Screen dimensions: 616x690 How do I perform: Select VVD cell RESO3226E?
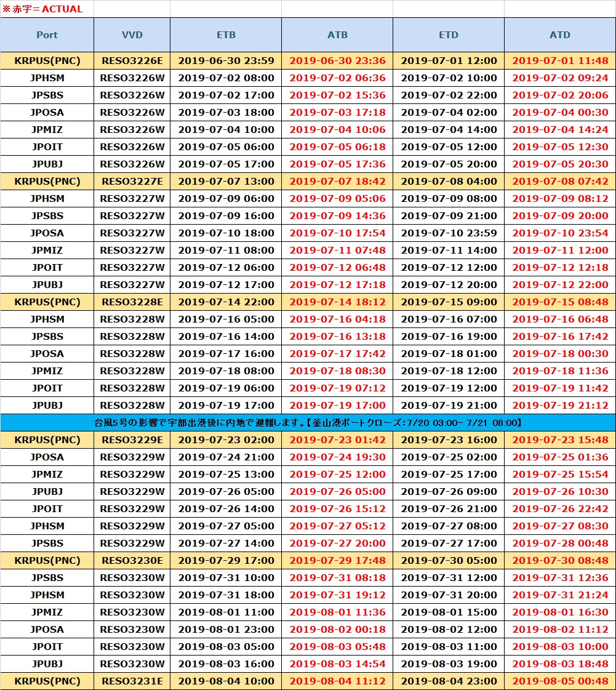click(x=132, y=61)
